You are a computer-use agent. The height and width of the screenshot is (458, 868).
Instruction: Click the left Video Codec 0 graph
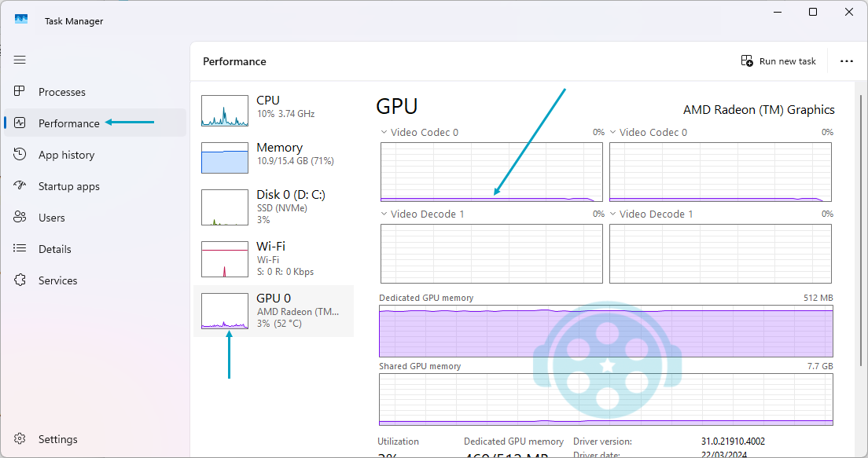click(x=491, y=172)
